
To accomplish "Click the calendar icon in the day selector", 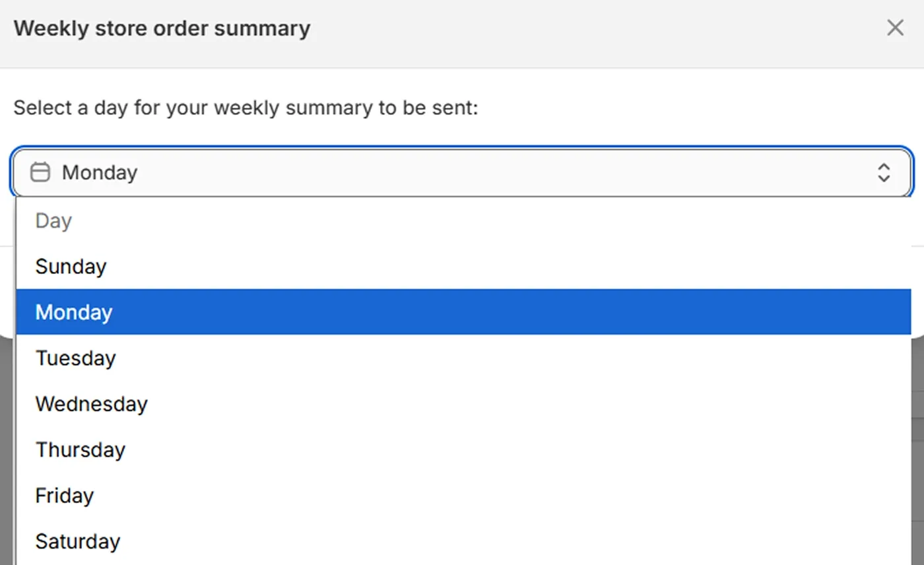I will 40,172.
